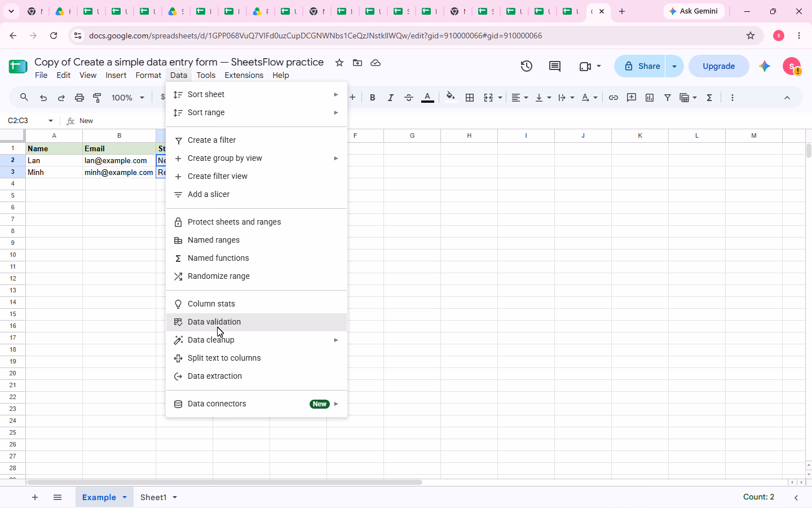The height and width of the screenshot is (508, 812).
Task: Collapse the menus with the chevron
Action: pyautogui.click(x=787, y=98)
